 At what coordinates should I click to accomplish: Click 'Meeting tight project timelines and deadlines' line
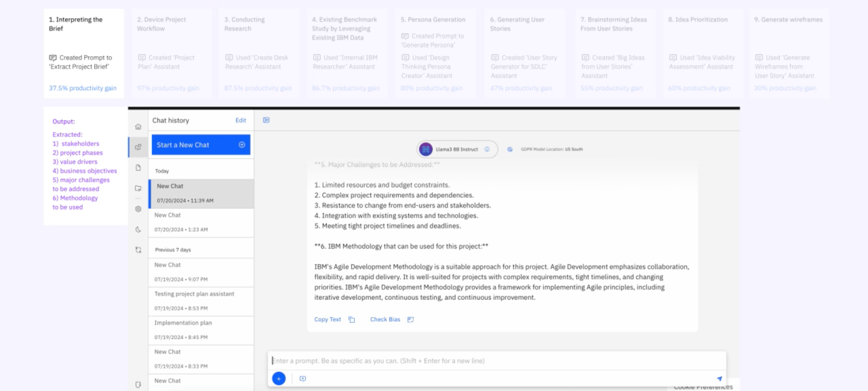click(388, 226)
